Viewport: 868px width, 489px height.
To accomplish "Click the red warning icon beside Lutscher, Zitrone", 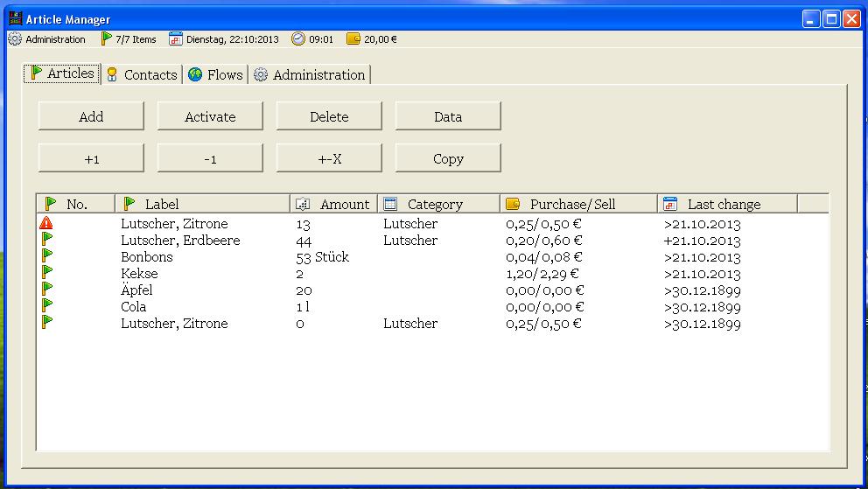I will [x=46, y=223].
